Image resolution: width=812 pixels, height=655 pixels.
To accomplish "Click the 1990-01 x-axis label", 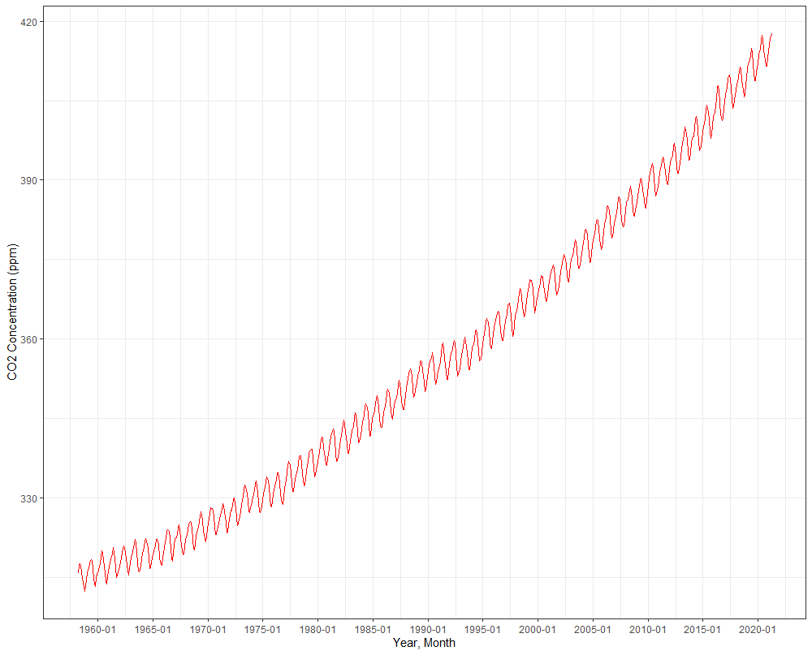I will click(428, 630).
